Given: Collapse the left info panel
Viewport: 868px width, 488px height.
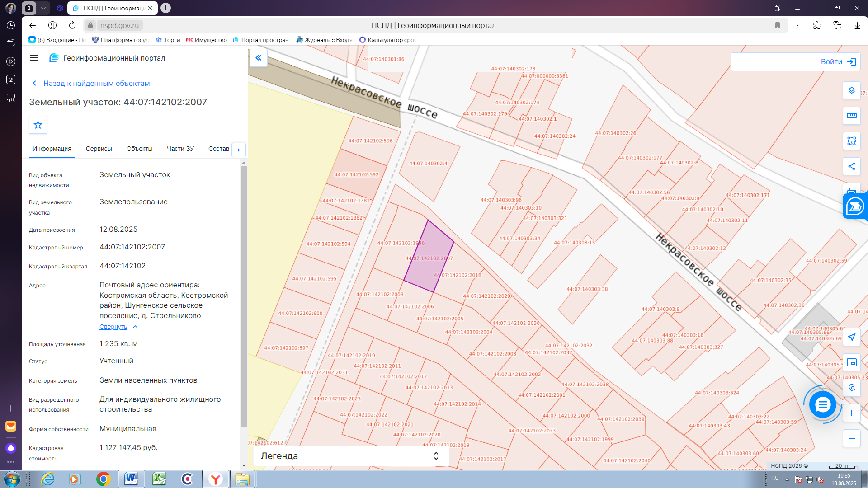Looking at the screenshot, I should tap(259, 58).
